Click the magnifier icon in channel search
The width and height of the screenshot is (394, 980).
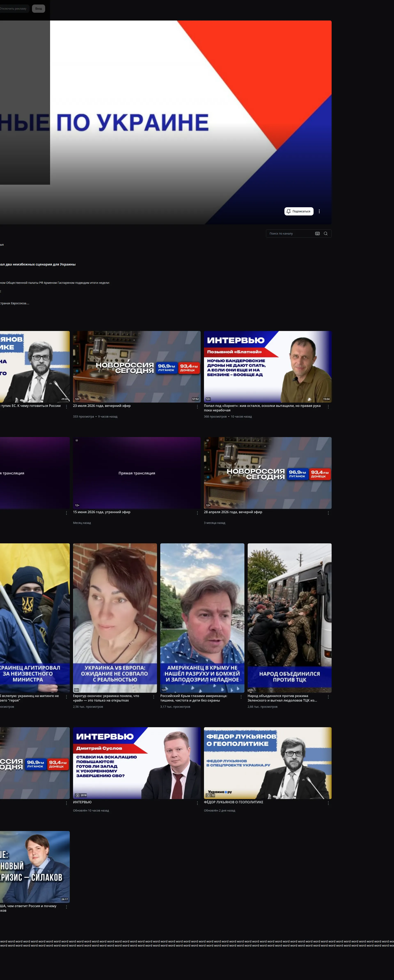point(325,234)
